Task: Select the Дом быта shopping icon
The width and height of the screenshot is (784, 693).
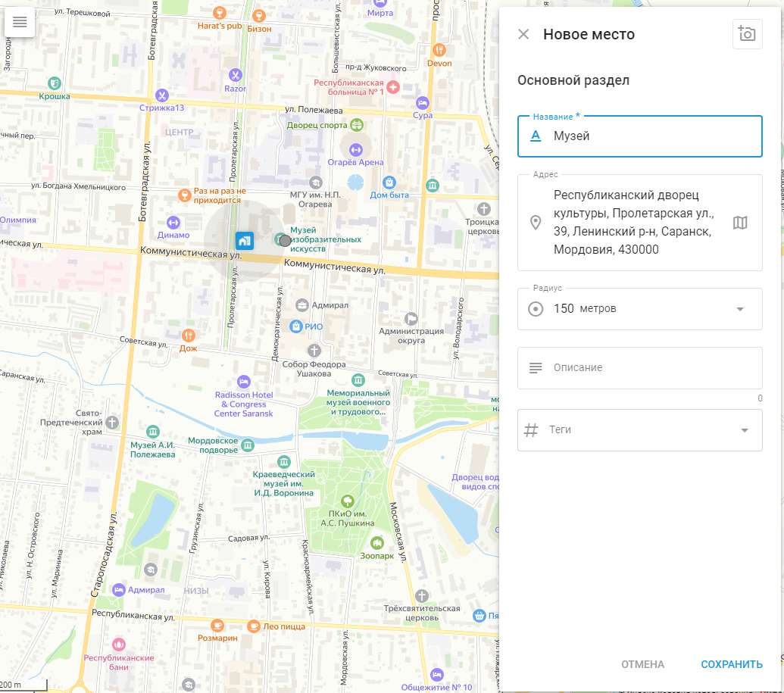Action: 389,183
